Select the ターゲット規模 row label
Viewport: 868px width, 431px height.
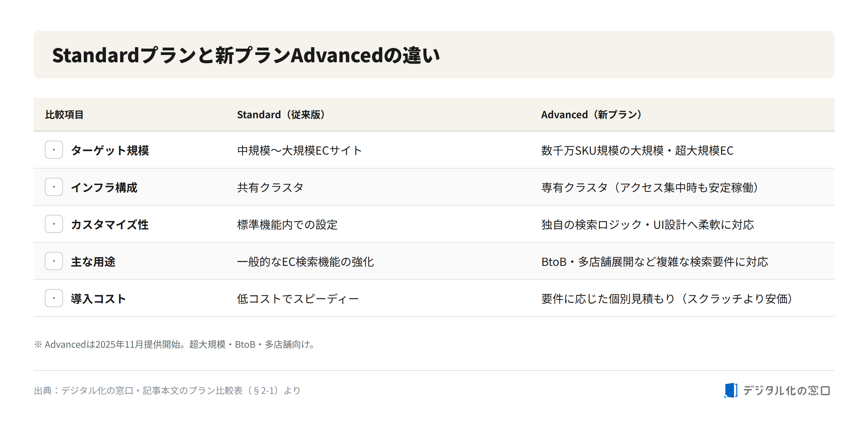coord(110,150)
